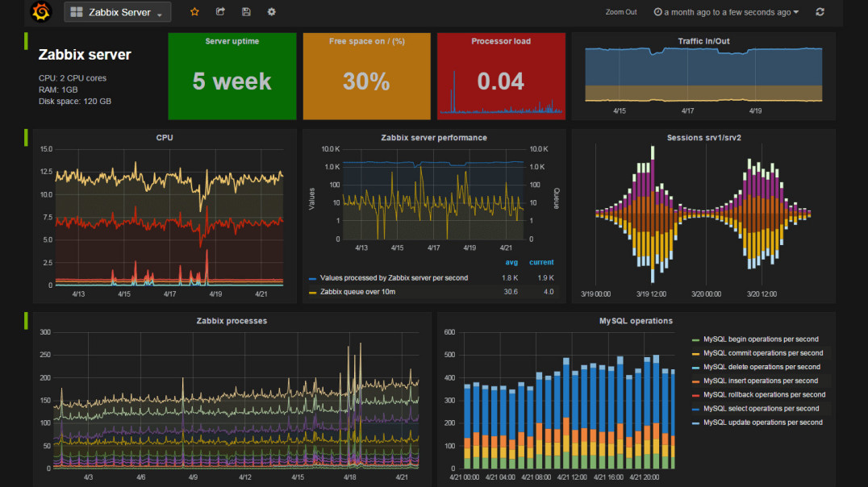This screenshot has width=868, height=487.
Task: Click the 'Queue' right axis label
Action: pyautogui.click(x=557, y=198)
